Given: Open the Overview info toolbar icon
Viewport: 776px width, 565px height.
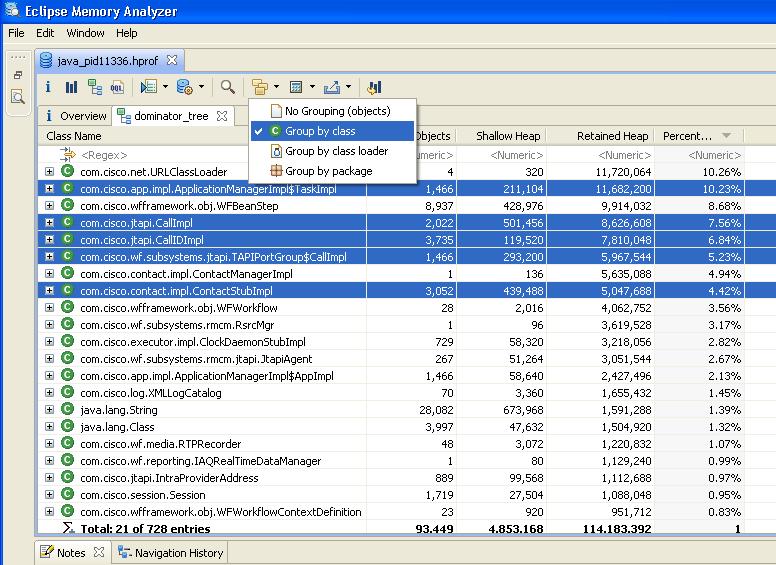Looking at the screenshot, I should (47, 88).
